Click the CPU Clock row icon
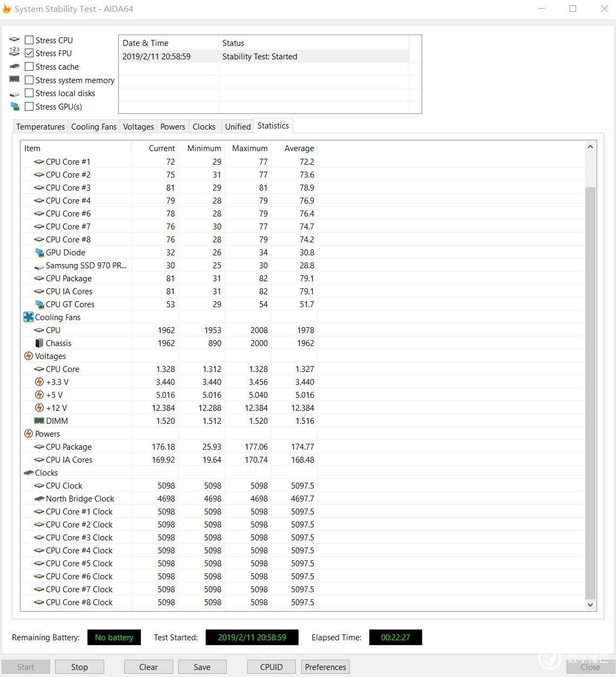Viewport: 616px width, 677px height. [39, 485]
